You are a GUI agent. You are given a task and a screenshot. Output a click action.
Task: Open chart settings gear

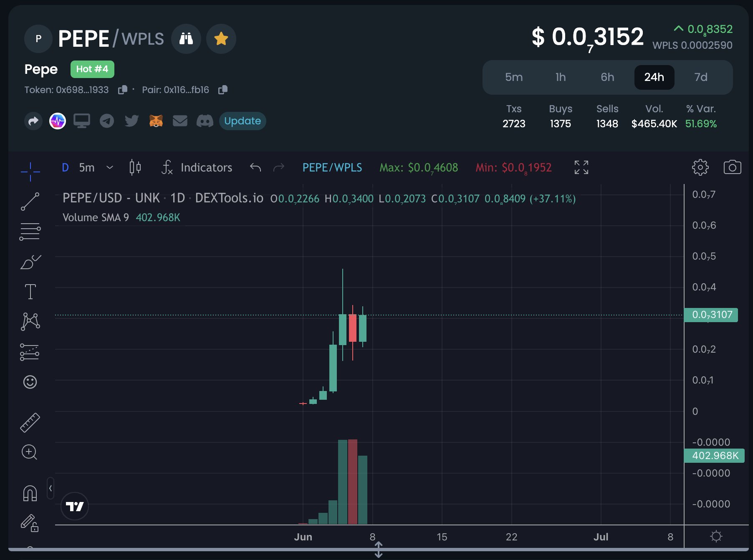click(700, 167)
